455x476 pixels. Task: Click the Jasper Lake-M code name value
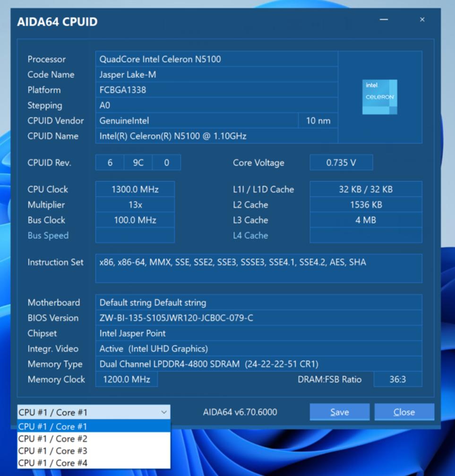pyautogui.click(x=216, y=75)
